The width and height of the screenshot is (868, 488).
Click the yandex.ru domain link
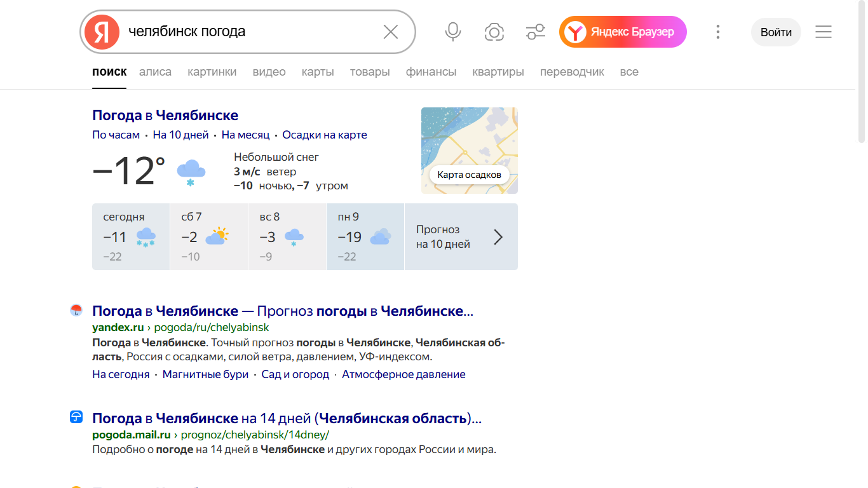pyautogui.click(x=118, y=327)
